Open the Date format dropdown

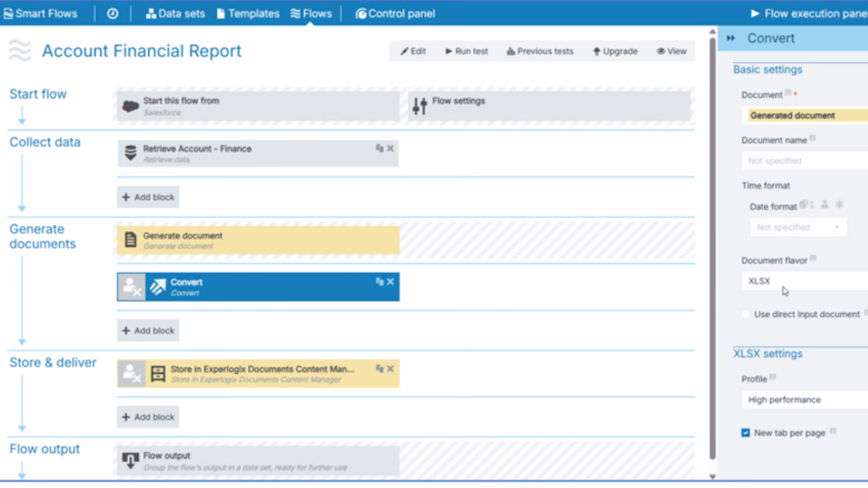click(798, 227)
